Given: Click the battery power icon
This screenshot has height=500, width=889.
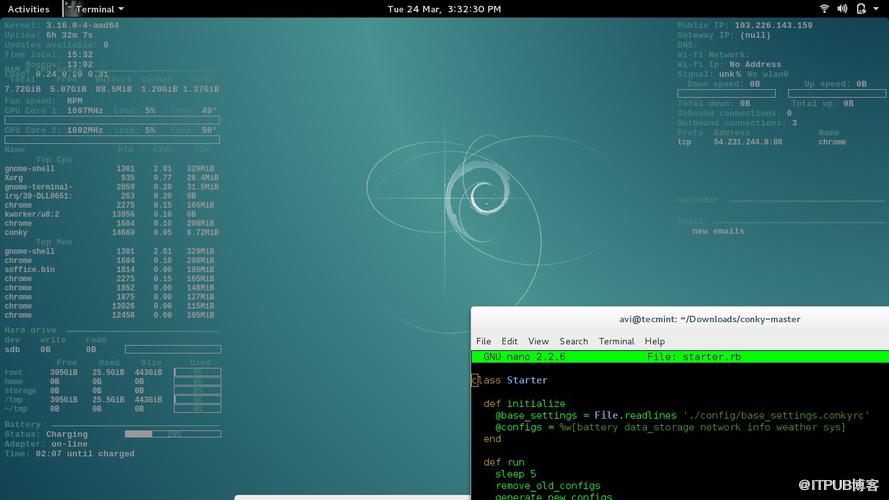Looking at the screenshot, I should (x=861, y=9).
